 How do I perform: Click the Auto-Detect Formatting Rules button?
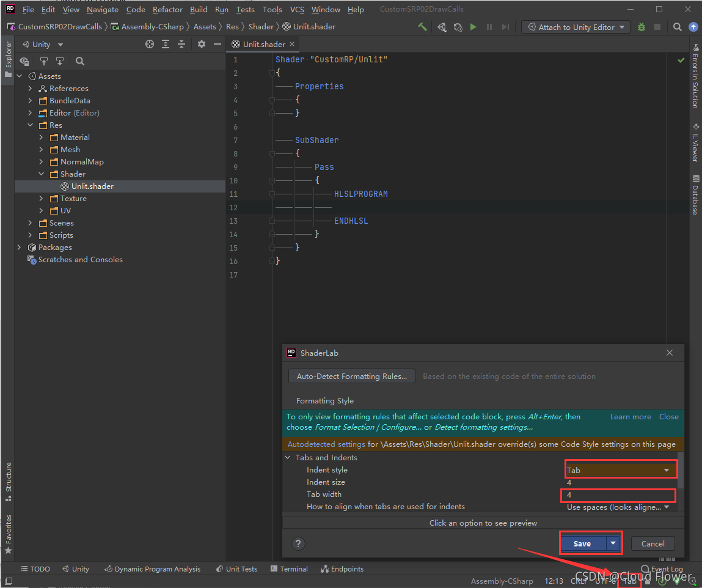click(351, 376)
